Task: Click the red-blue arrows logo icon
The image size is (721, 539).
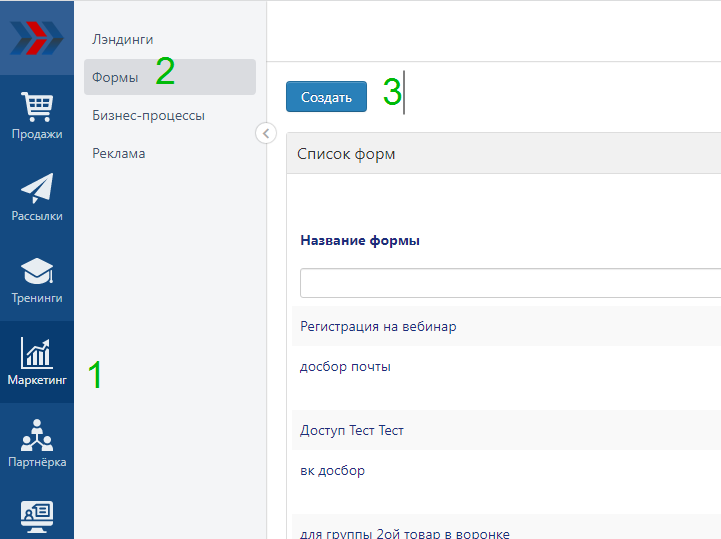Action: tap(37, 38)
